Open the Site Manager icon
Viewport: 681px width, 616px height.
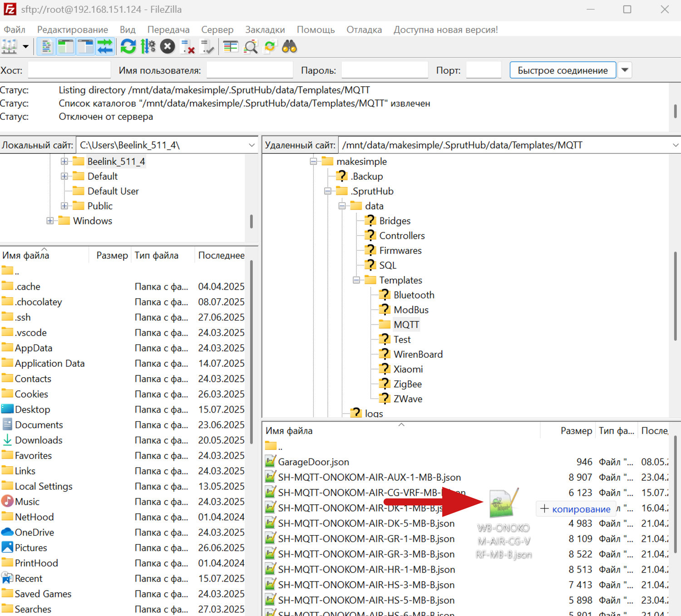[9, 46]
